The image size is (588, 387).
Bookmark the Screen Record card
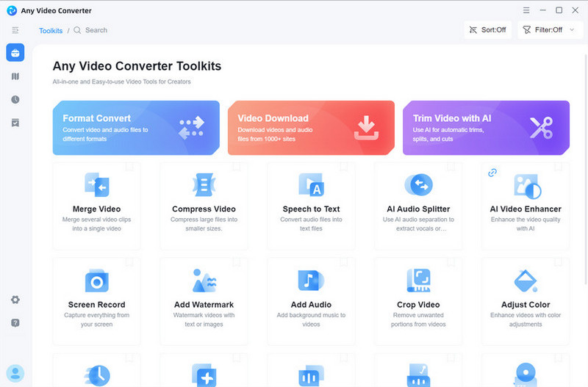[x=129, y=262]
